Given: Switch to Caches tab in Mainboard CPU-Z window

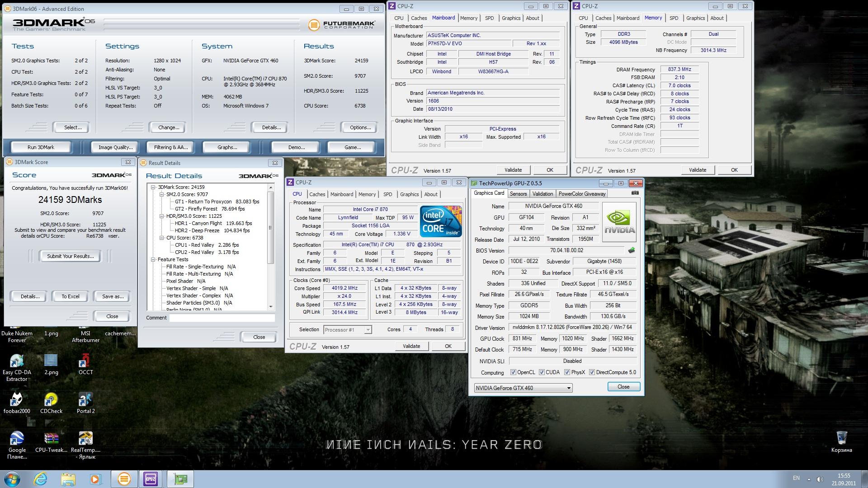Looking at the screenshot, I should coord(419,18).
